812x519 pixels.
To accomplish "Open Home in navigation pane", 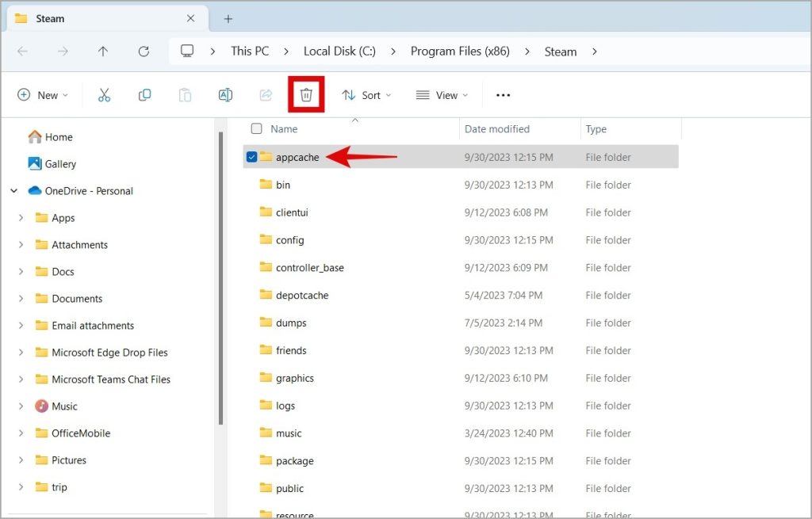I will pos(50,137).
